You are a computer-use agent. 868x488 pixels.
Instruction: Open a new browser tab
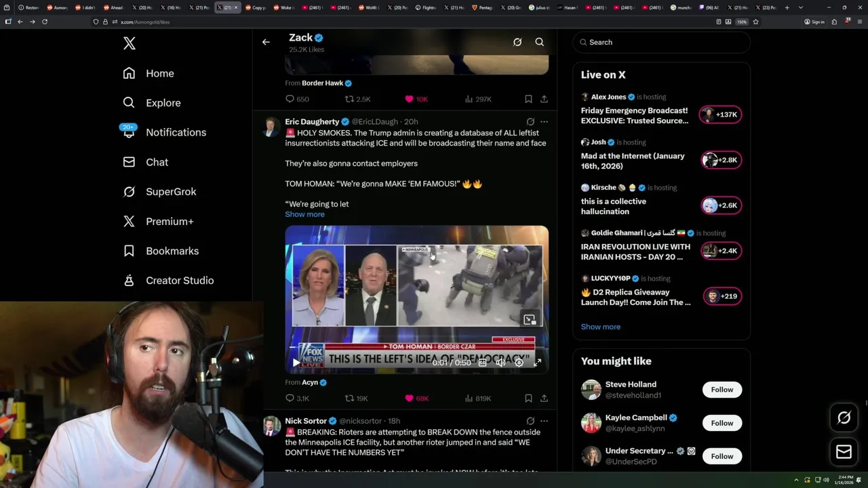787,7
